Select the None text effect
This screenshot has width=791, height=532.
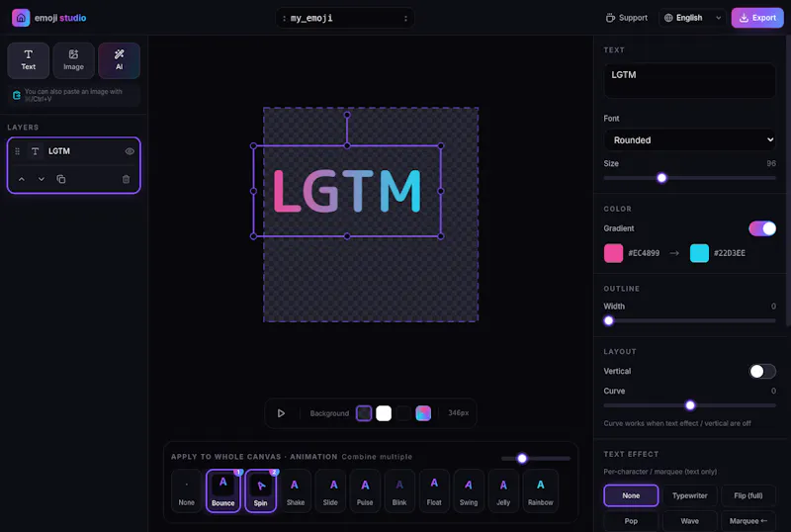pyautogui.click(x=631, y=495)
